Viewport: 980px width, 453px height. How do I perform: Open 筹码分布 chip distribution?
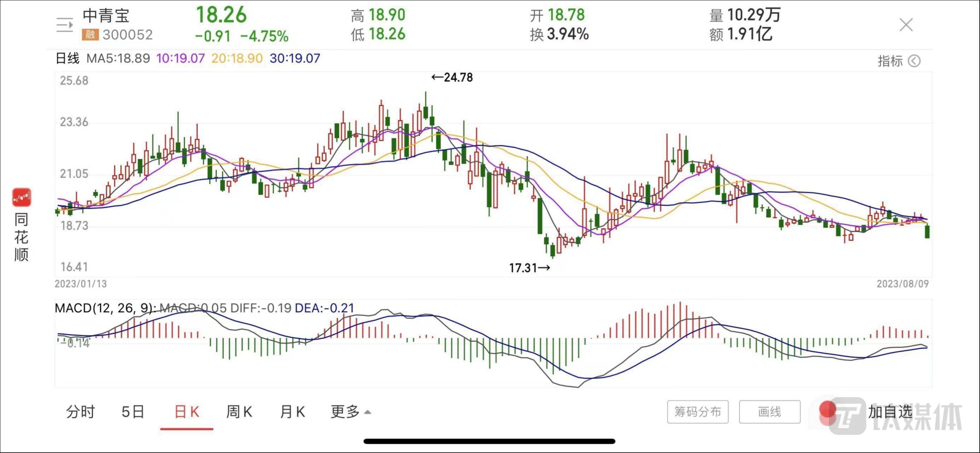[x=698, y=412]
